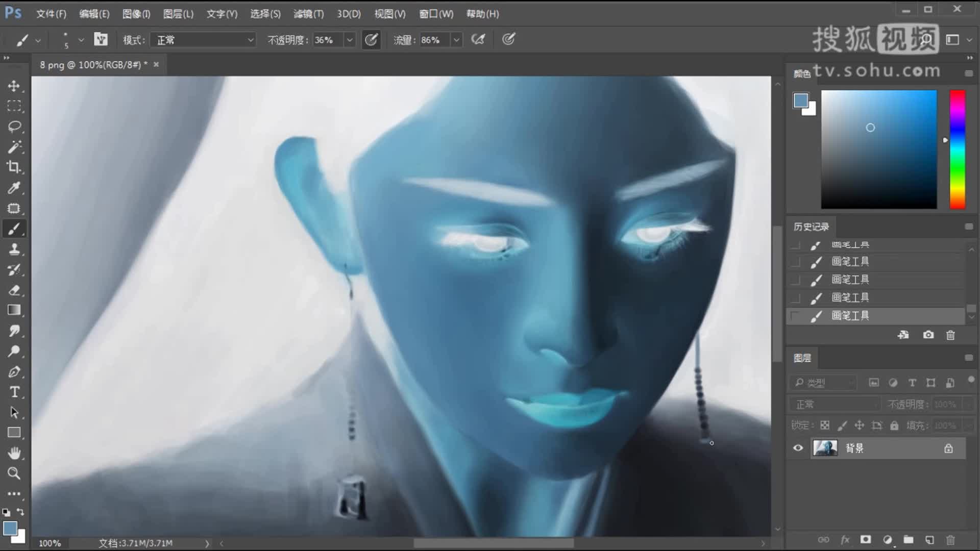The height and width of the screenshot is (551, 980).
Task: Toggle lock transparent pixels in Layers
Action: (825, 425)
